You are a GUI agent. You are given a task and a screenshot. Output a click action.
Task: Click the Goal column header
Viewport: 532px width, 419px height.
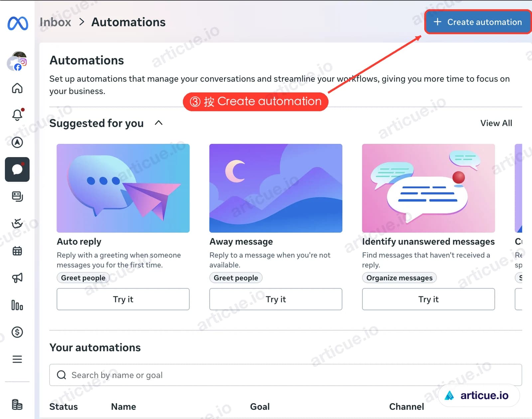(x=260, y=407)
